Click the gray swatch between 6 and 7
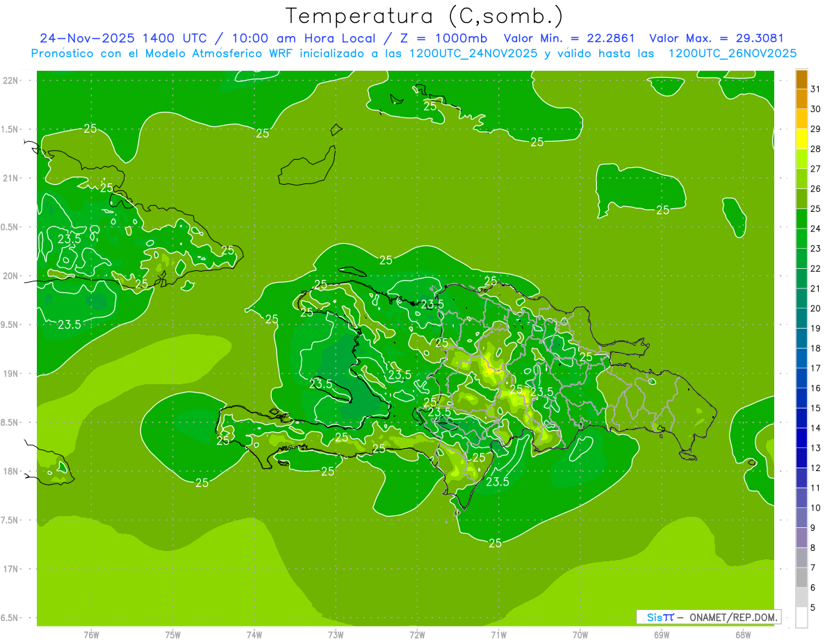The width and height of the screenshot is (834, 644). (801, 577)
